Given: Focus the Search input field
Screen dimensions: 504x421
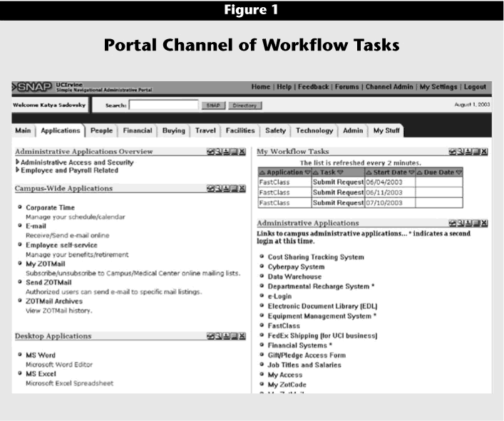Looking at the screenshot, I should click(x=164, y=105).
